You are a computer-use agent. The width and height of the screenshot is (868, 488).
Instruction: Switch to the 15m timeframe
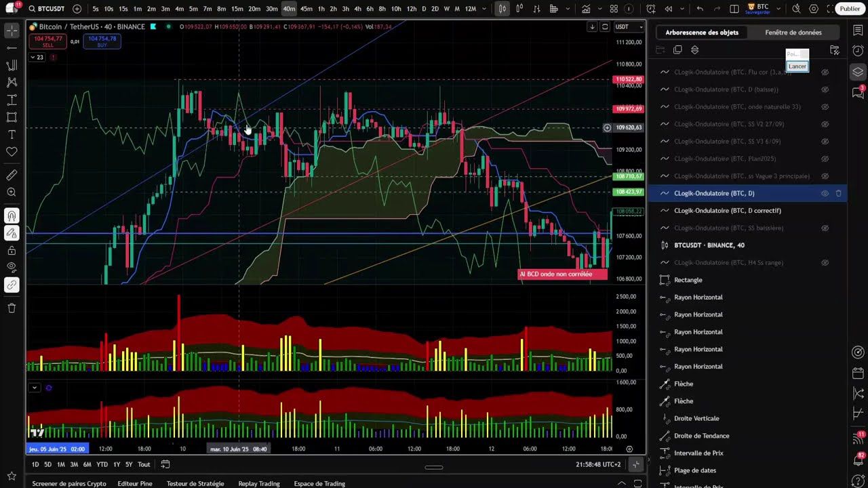click(x=237, y=9)
